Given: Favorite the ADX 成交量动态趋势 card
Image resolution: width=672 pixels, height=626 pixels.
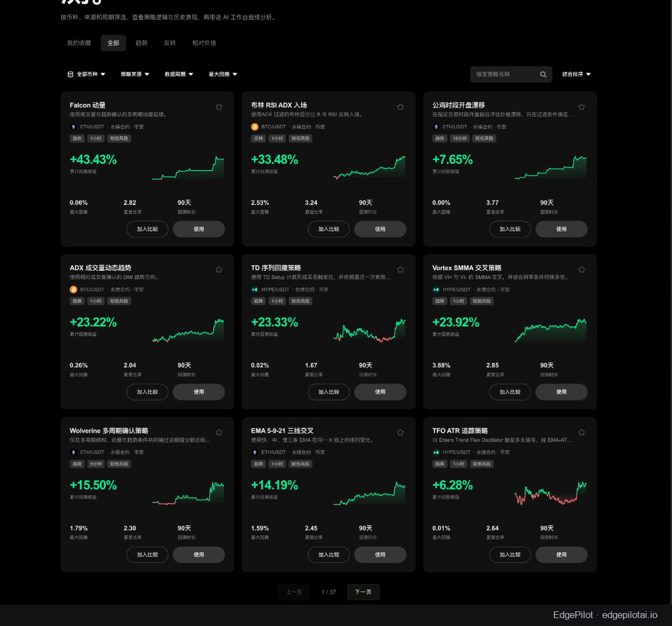Looking at the screenshot, I should click(219, 270).
